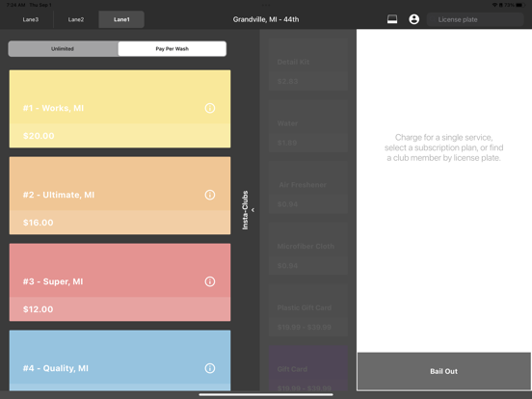Collapse the Insta-Clubs side panel chevron
Viewport: 532px width, 399px height.
click(x=253, y=210)
